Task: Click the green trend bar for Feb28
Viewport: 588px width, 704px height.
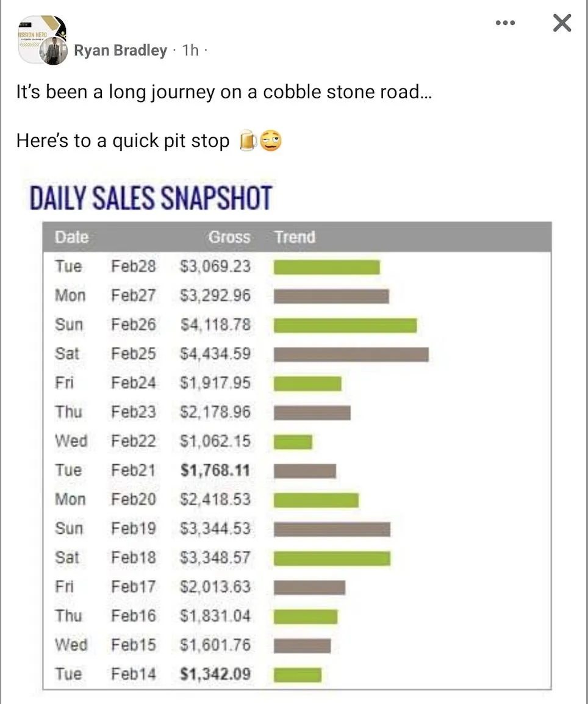Action: [326, 267]
